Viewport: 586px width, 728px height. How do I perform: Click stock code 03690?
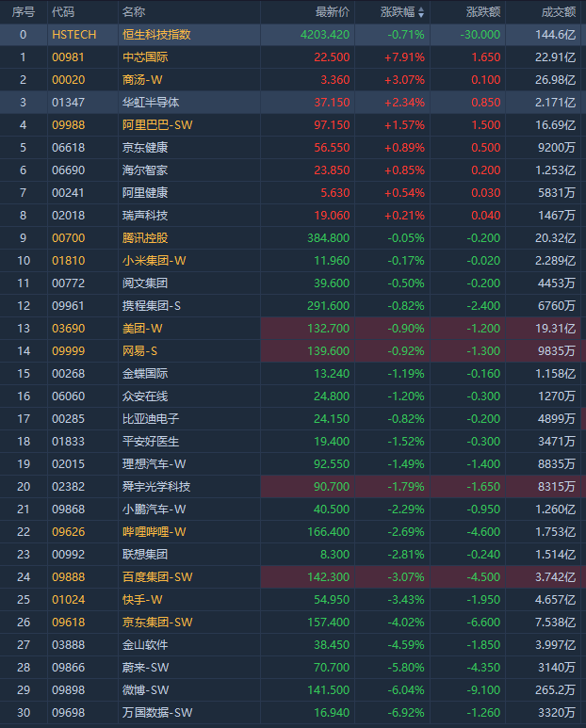68,329
